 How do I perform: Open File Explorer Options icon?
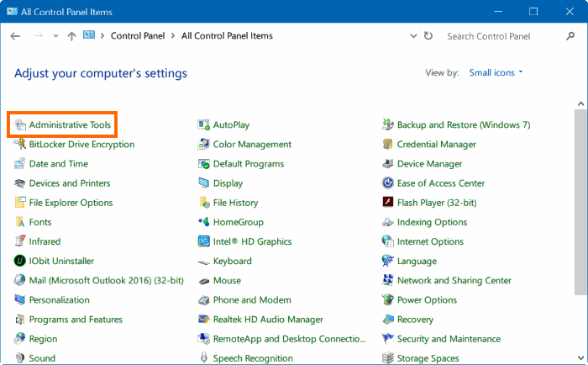point(20,203)
